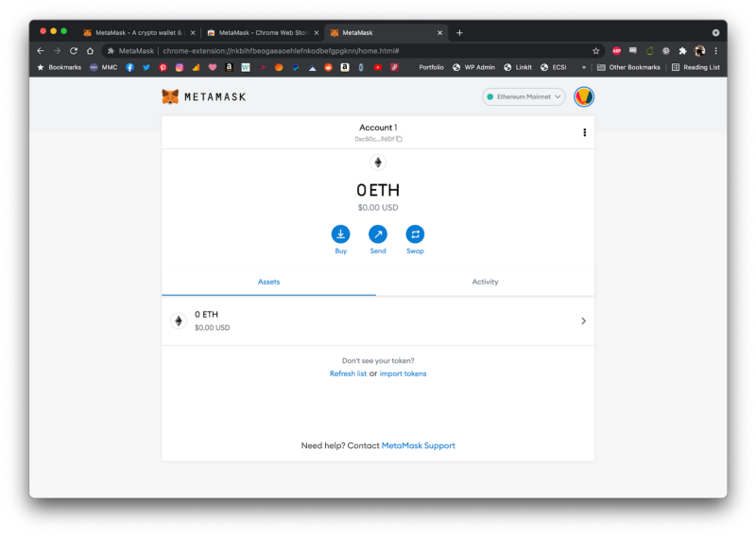The width and height of the screenshot is (756, 536).
Task: Open the AdBlock Plus extension
Action: pos(616,51)
